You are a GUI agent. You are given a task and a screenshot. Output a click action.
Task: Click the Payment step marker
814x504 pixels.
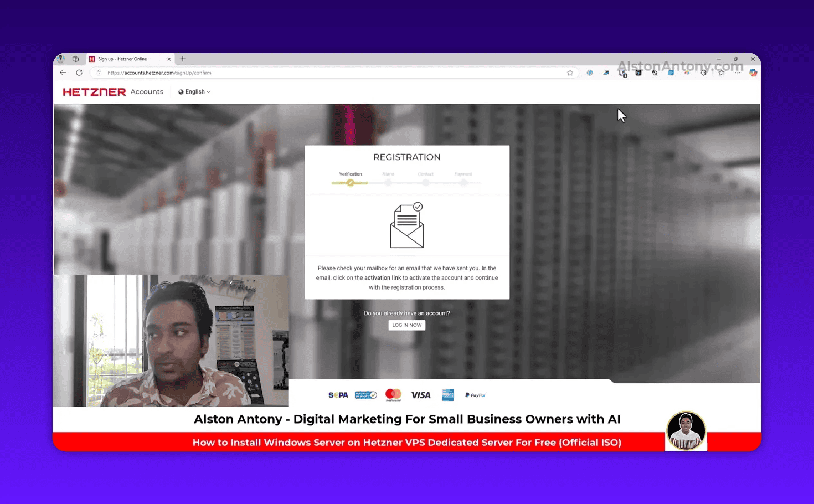(464, 182)
